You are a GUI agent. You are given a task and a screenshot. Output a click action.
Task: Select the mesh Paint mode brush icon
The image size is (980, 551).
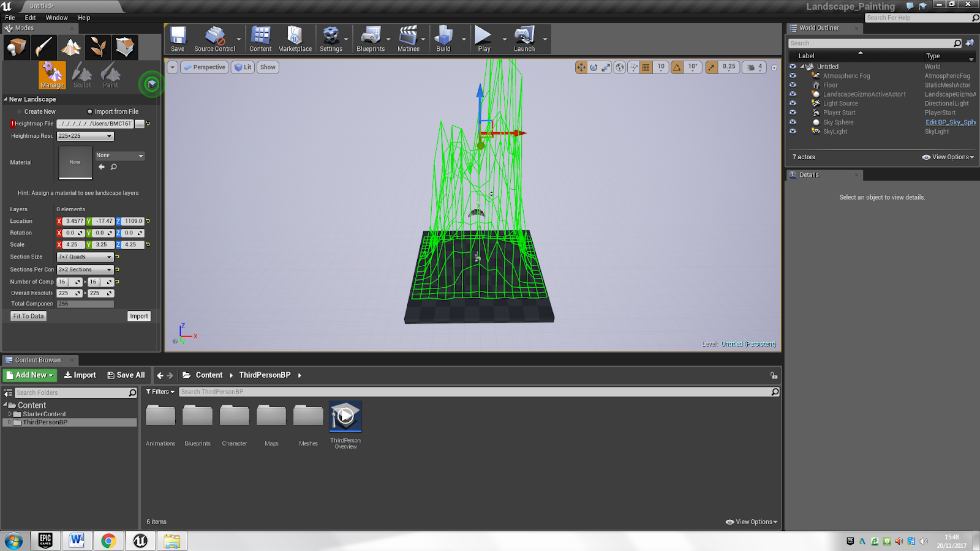pos(43,47)
